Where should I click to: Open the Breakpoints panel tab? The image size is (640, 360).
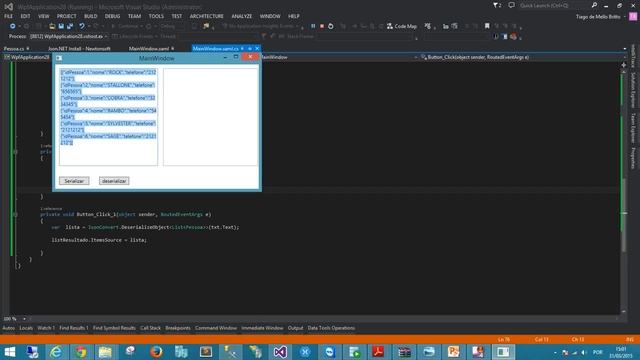click(178, 328)
